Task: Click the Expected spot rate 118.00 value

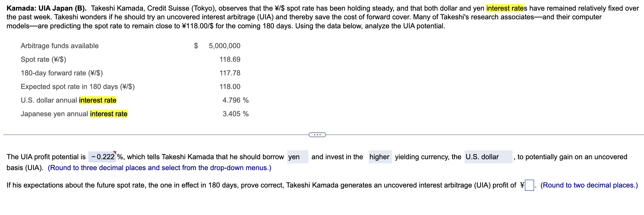Action: click(230, 87)
